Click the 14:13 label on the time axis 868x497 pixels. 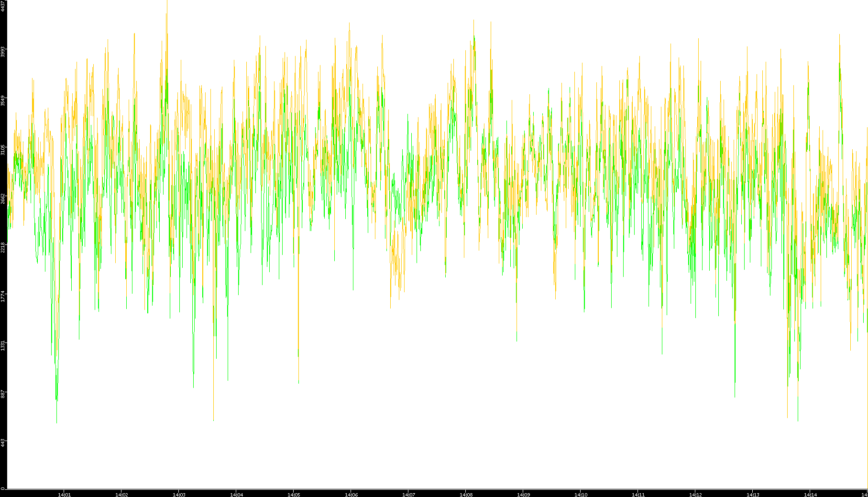coord(753,495)
